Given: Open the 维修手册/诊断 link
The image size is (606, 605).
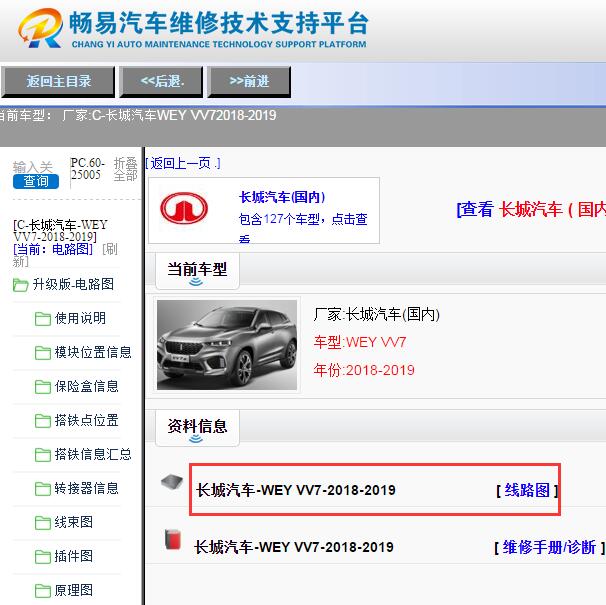Looking at the screenshot, I should point(549,547).
